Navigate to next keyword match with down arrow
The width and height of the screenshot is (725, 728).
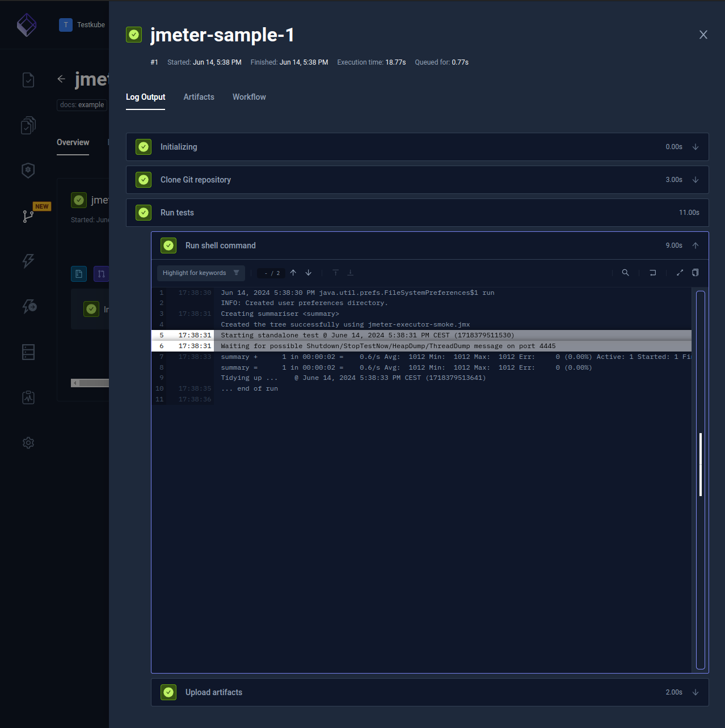tap(308, 273)
